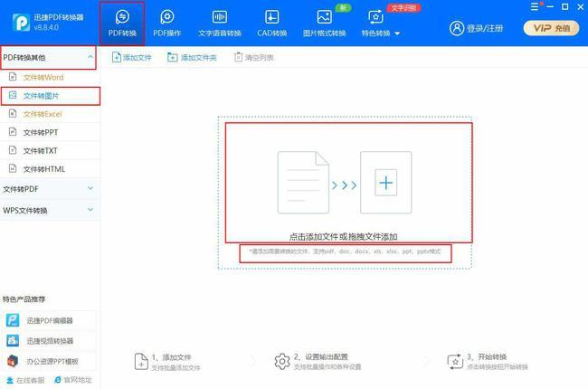Click the user avatar icon
Viewport: 588px width, 389px height.
457,28
